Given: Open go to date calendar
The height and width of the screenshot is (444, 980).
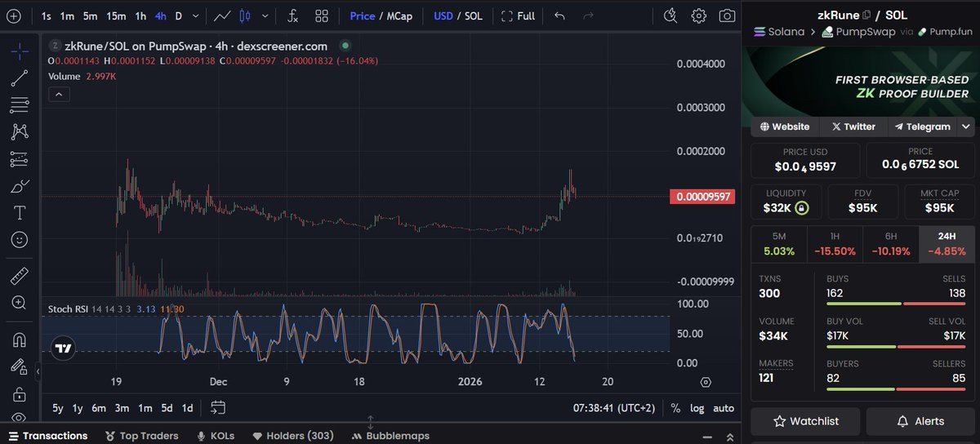Looking at the screenshot, I should point(217,407).
